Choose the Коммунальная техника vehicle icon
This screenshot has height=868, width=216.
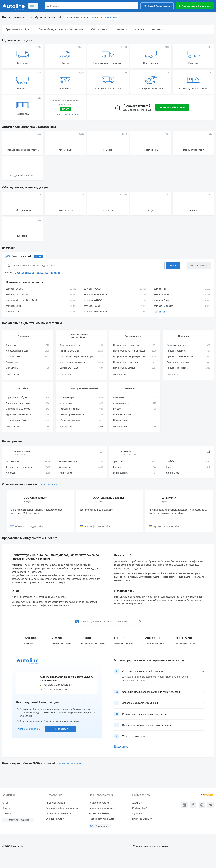pos(108,80)
